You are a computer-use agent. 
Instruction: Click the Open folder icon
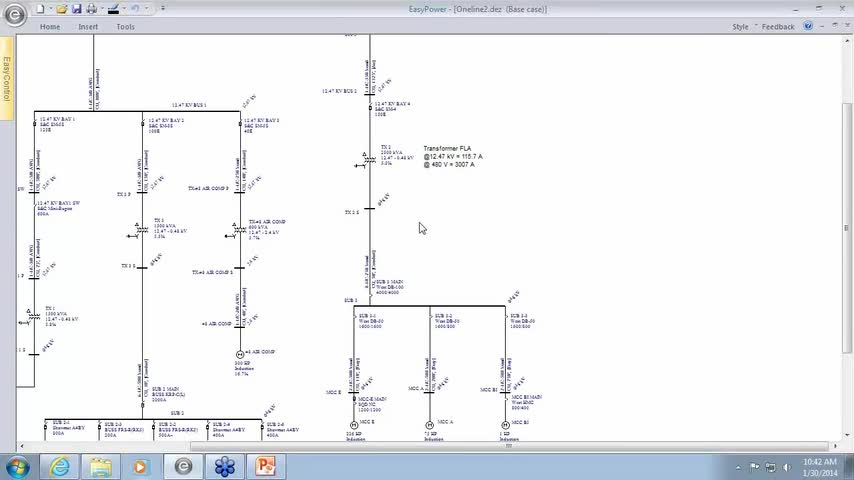click(x=62, y=9)
